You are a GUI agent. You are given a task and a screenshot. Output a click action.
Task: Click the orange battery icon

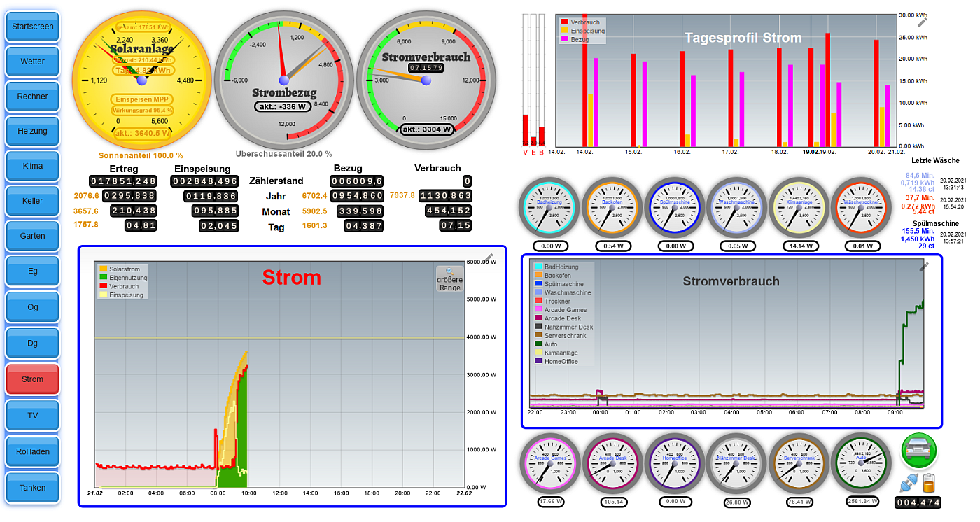929,483
